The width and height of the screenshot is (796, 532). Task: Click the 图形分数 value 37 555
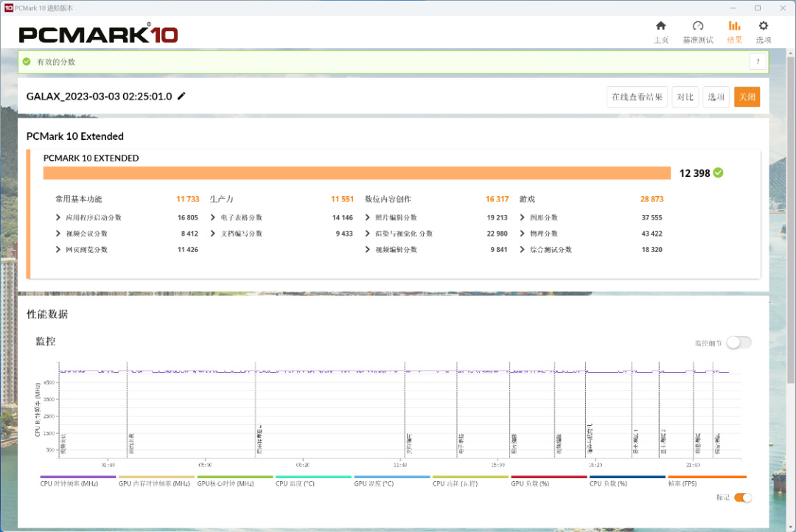pyautogui.click(x=652, y=217)
